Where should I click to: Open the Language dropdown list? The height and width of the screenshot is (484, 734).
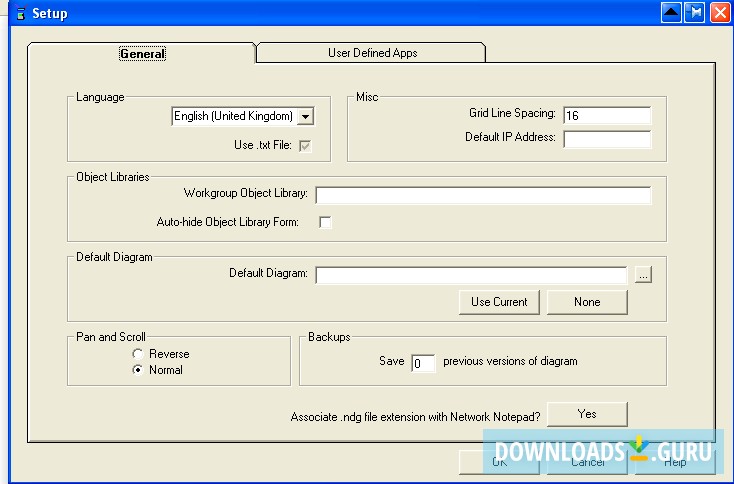pos(305,117)
